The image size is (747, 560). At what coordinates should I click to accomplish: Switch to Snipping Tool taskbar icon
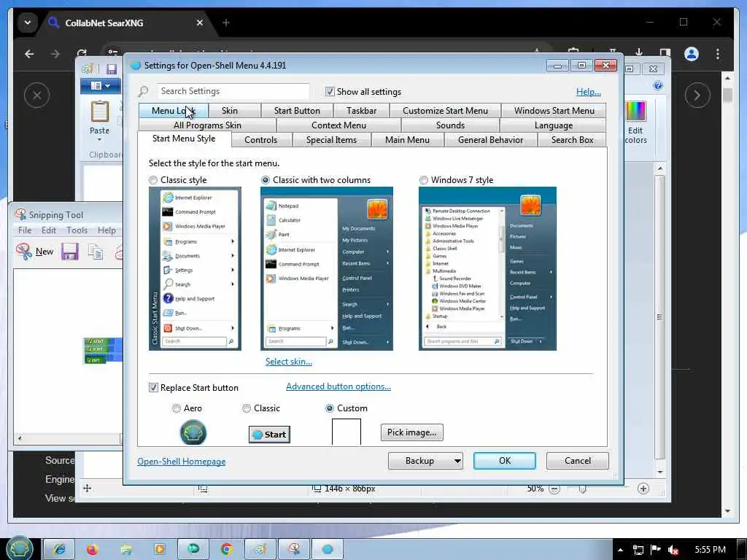(294, 549)
